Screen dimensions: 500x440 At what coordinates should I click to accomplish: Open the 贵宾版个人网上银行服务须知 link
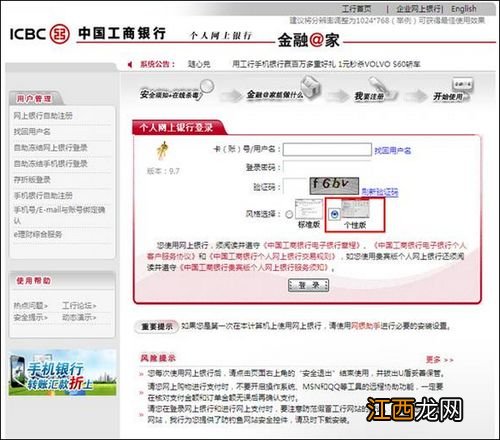[x=255, y=267]
